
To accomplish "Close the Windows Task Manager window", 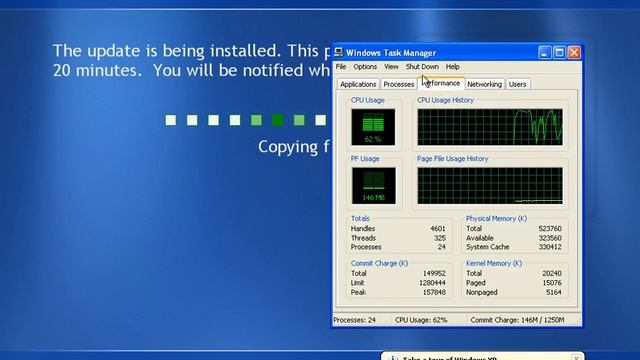I will (574, 53).
